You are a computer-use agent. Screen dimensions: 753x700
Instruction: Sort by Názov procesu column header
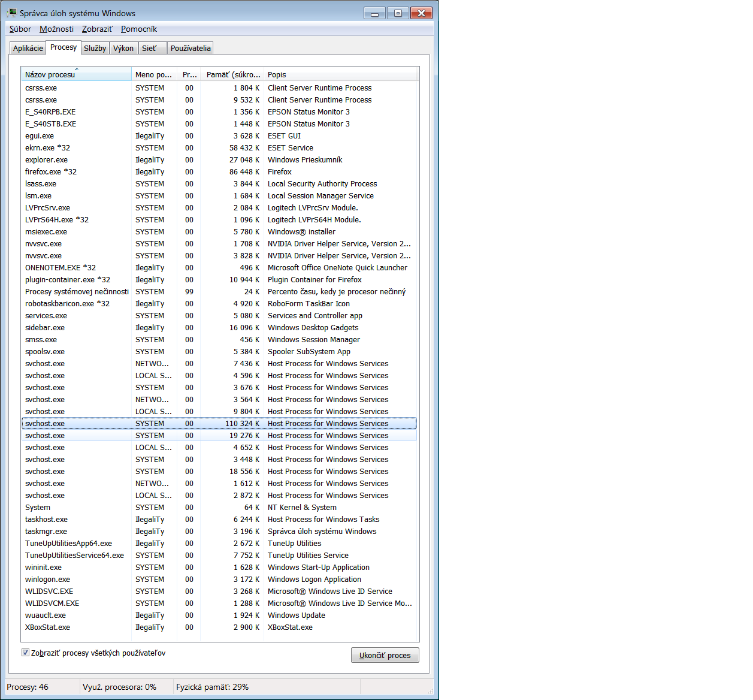point(76,74)
